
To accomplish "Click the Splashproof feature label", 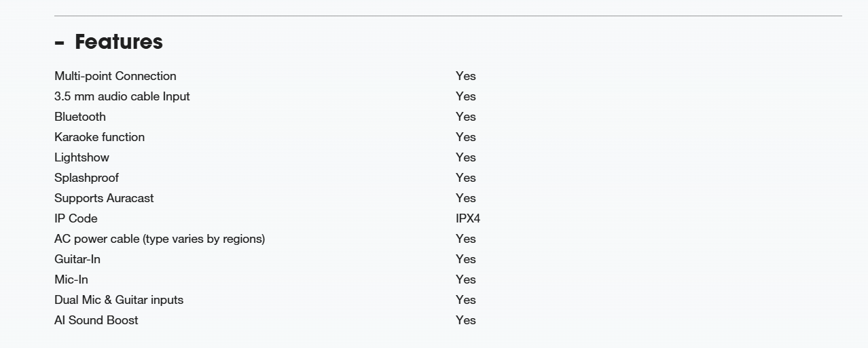I will tap(86, 178).
